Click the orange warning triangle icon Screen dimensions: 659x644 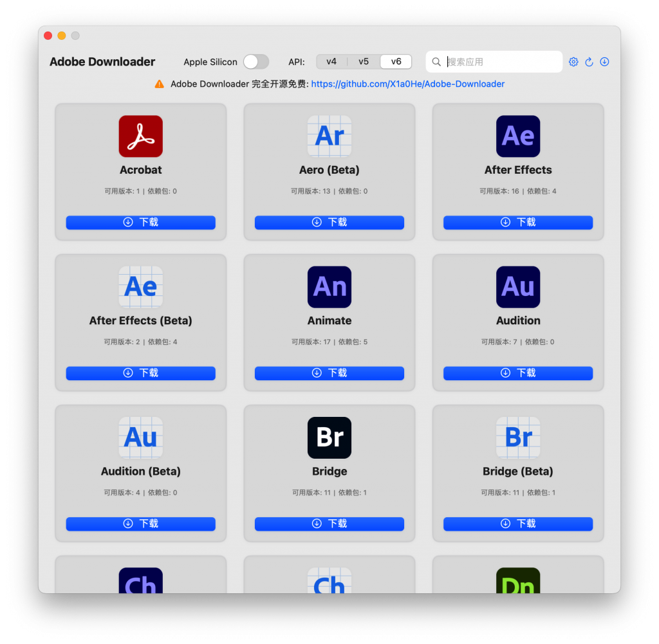(160, 84)
